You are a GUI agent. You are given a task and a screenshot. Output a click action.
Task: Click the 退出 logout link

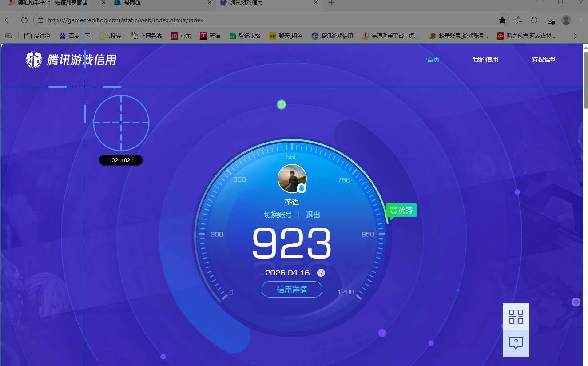click(x=313, y=215)
